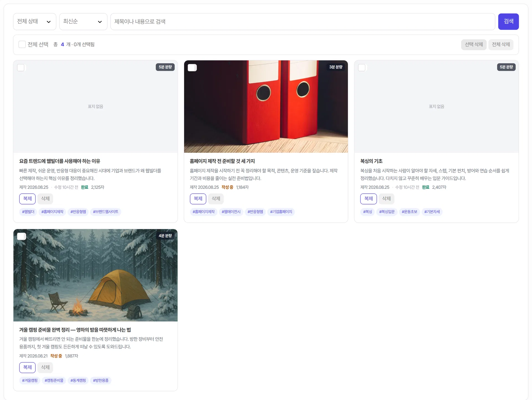Delete the 홈페이지 제작 article with 삭제

tap(216, 199)
